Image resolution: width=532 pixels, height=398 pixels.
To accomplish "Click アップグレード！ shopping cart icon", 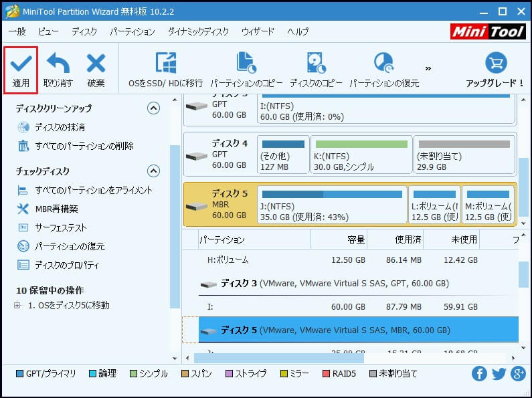I will (496, 63).
